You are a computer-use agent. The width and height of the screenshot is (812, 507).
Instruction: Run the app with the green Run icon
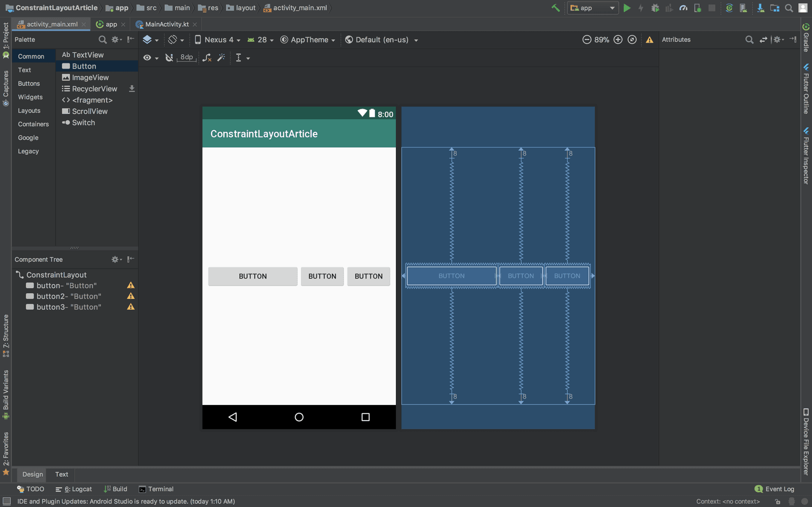pos(627,8)
